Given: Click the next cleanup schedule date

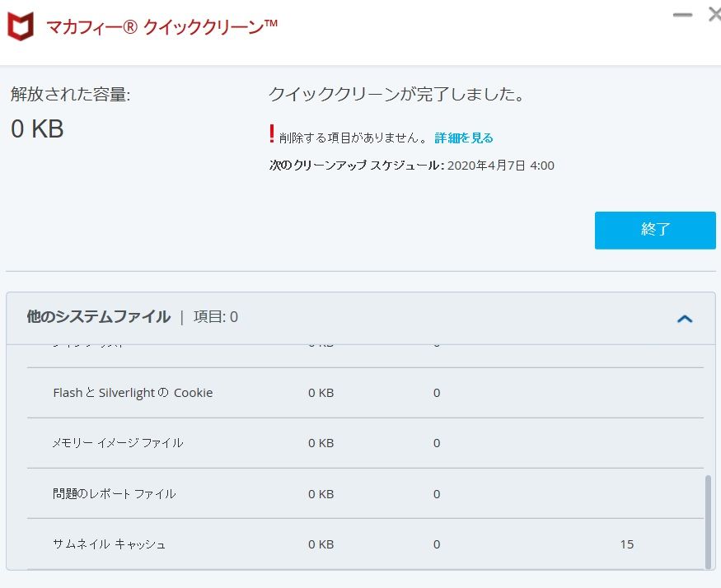Looking at the screenshot, I should pos(500,166).
